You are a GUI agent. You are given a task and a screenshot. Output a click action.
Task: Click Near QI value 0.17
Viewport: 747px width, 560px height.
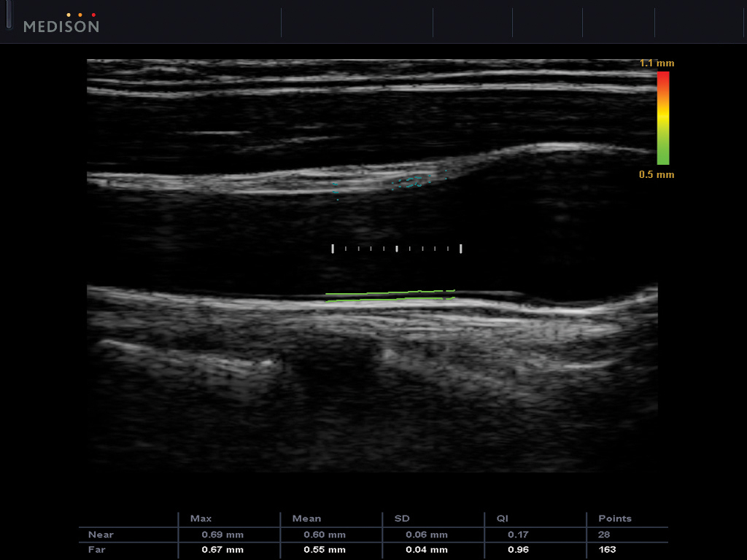point(519,534)
